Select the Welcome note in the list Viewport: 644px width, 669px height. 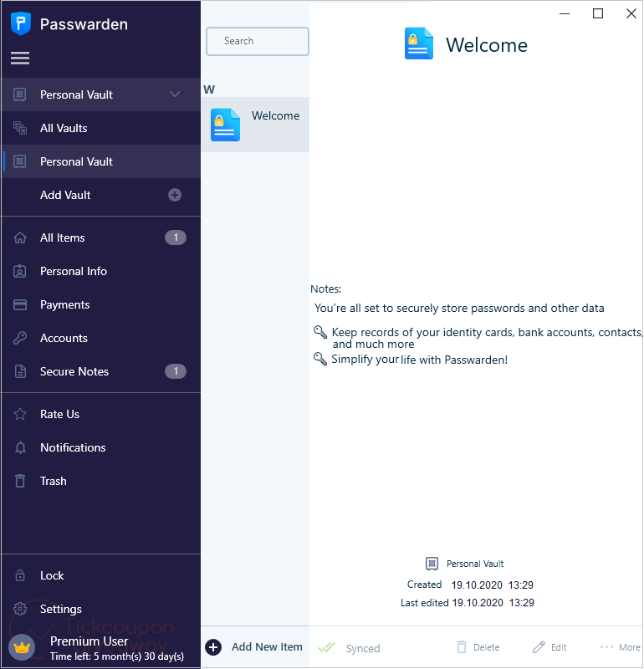pyautogui.click(x=255, y=125)
